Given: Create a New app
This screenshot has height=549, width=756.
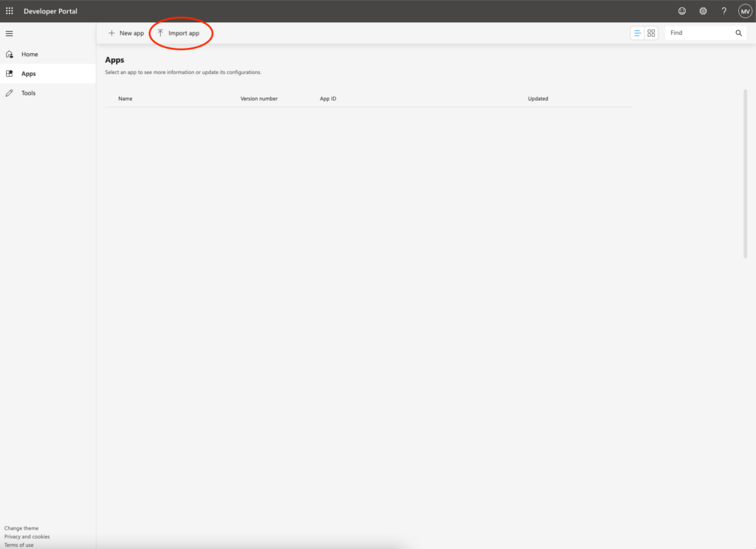Looking at the screenshot, I should click(x=126, y=33).
